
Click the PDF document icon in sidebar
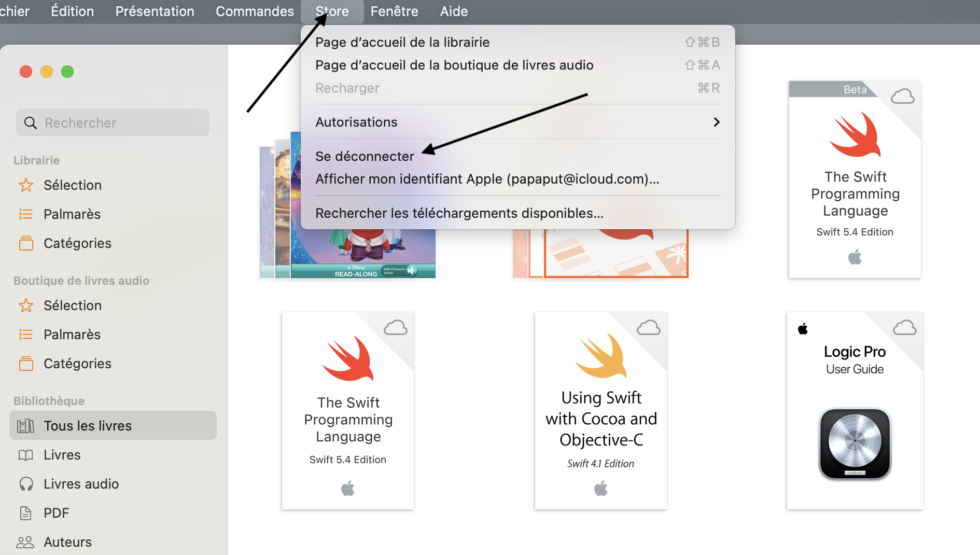(26, 513)
